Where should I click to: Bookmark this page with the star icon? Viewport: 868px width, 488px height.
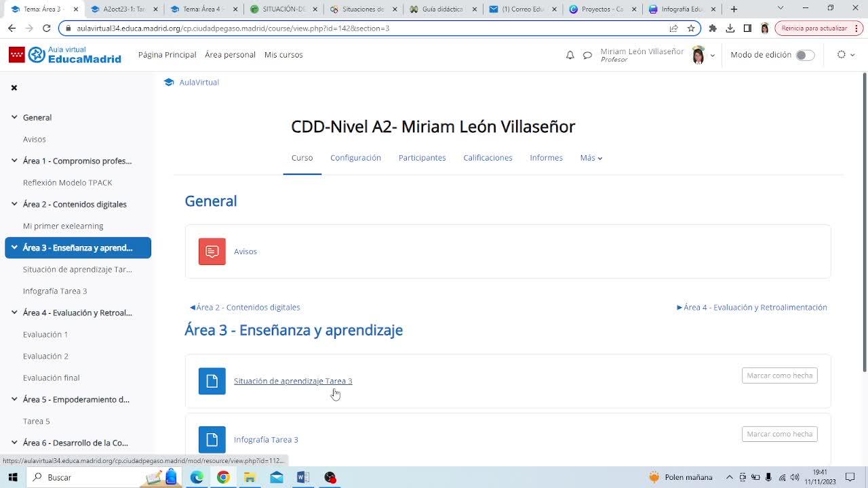(x=691, y=28)
